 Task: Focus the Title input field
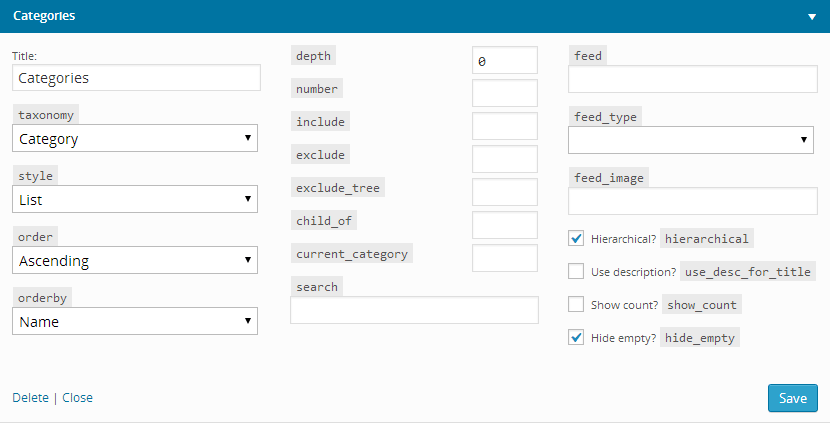pos(137,78)
